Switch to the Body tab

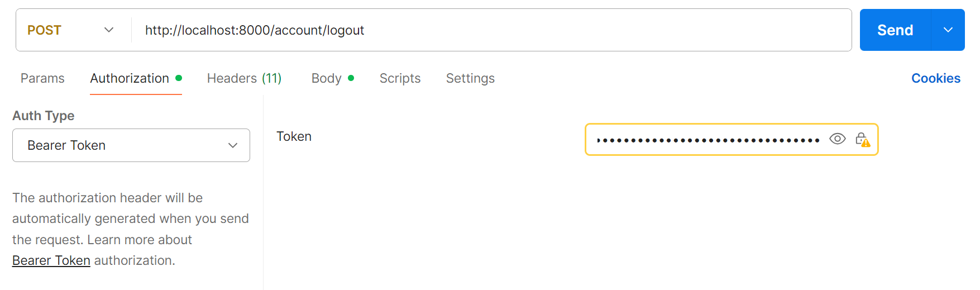pyautogui.click(x=326, y=78)
